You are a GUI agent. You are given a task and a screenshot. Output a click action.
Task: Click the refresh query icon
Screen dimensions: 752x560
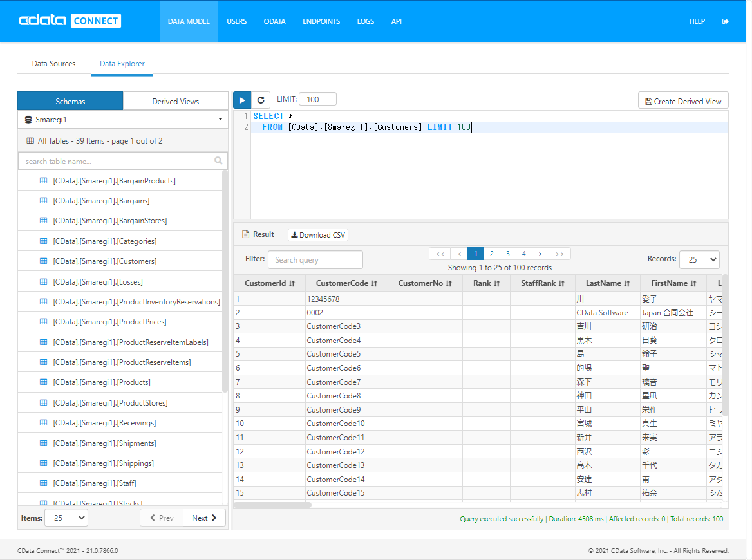[261, 100]
